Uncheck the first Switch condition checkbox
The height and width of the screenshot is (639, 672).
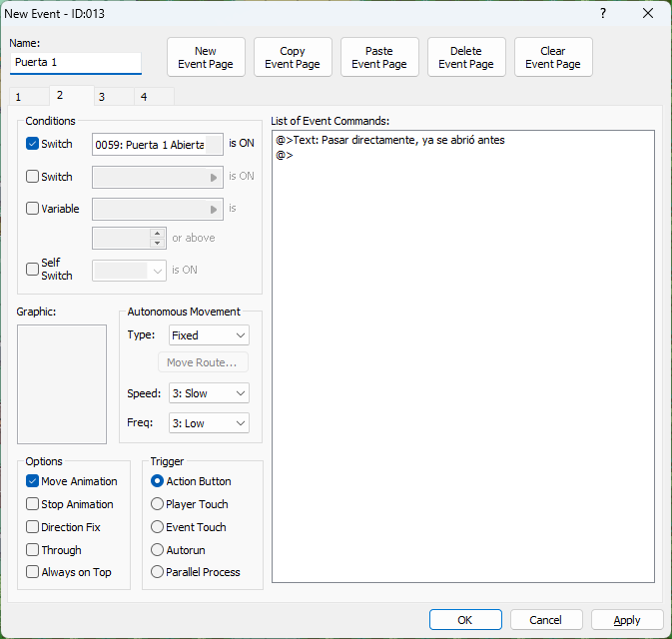tap(33, 144)
